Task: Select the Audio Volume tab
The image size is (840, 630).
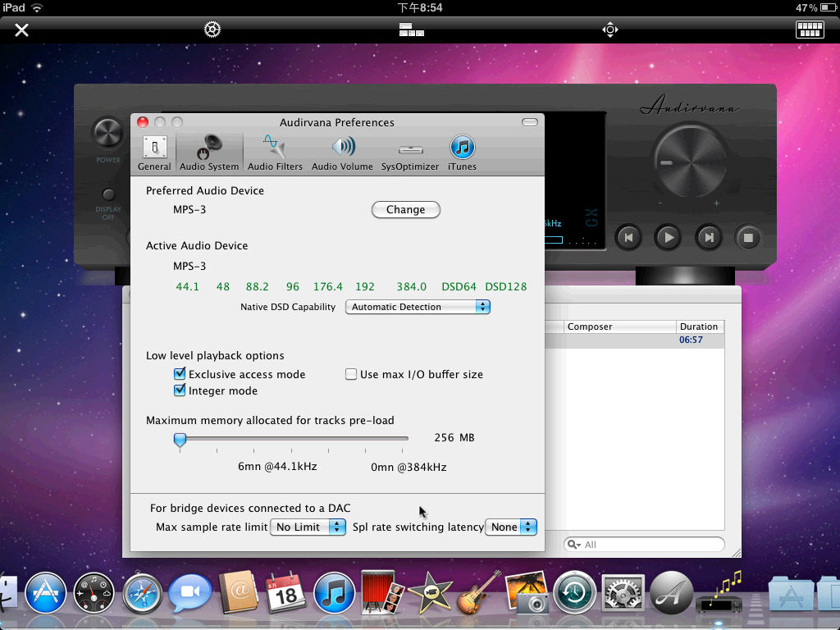Action: click(x=342, y=153)
